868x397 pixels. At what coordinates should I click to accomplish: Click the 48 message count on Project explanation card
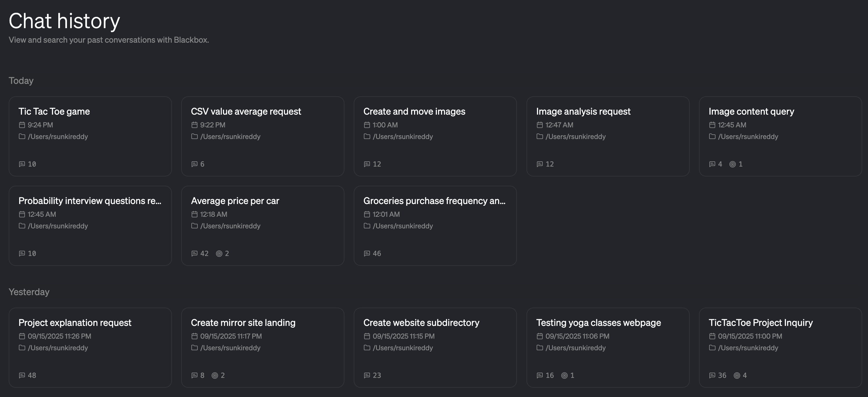(x=32, y=375)
